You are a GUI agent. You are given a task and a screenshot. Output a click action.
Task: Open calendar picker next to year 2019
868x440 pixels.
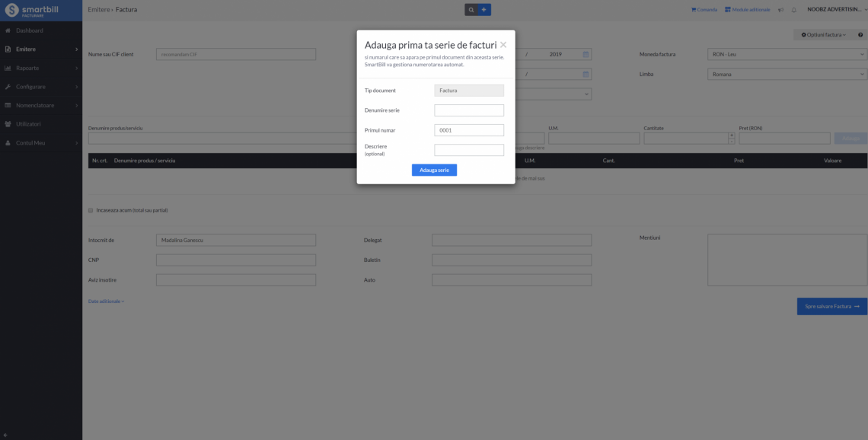coord(586,54)
